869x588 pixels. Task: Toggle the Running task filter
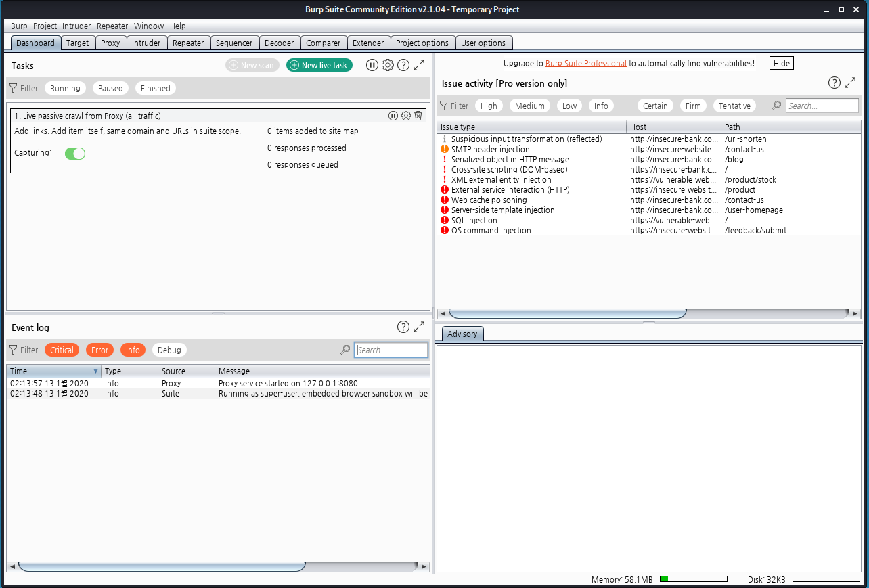coord(65,88)
